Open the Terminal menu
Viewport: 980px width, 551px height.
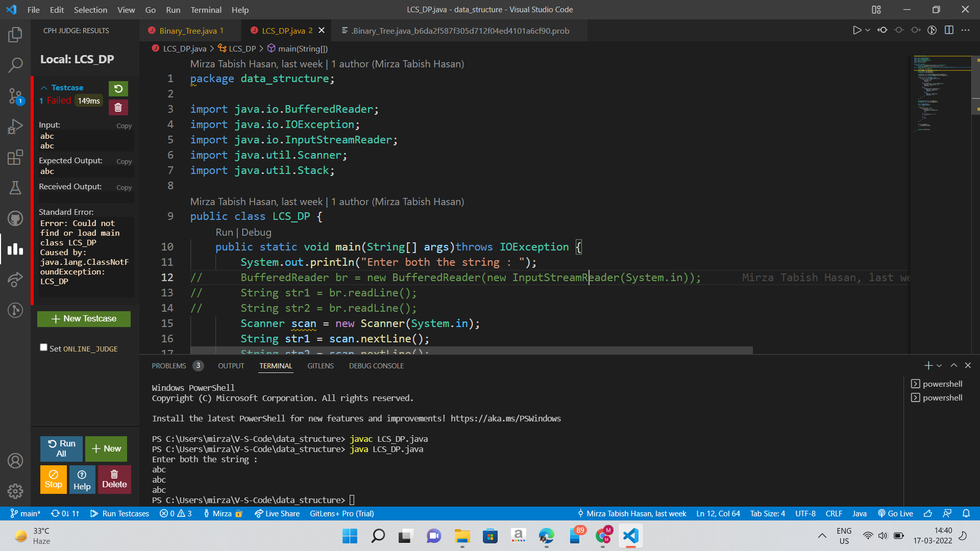(x=206, y=10)
